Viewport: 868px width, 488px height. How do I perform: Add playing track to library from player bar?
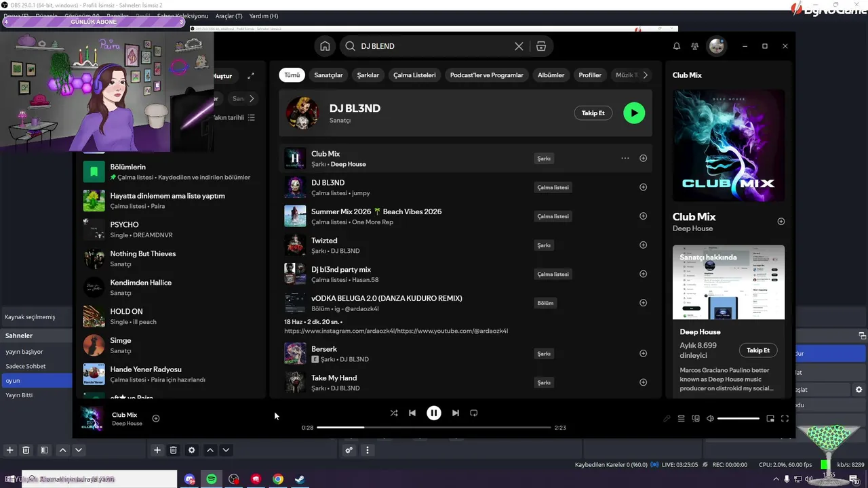tap(156, 418)
